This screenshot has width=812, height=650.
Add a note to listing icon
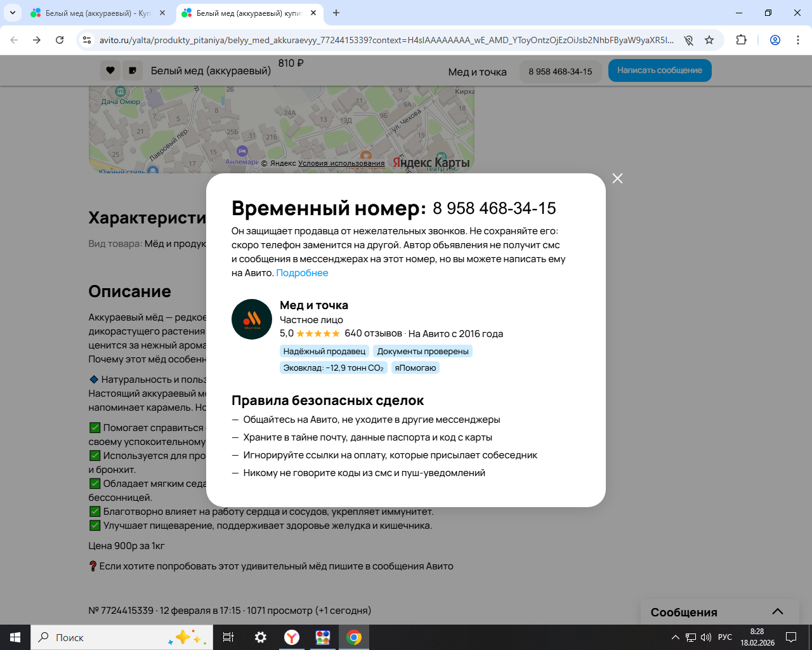pos(133,70)
